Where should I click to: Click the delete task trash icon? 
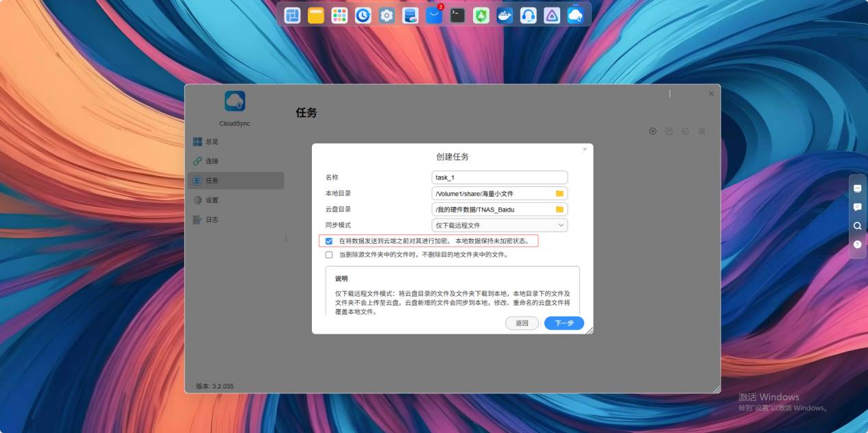702,131
